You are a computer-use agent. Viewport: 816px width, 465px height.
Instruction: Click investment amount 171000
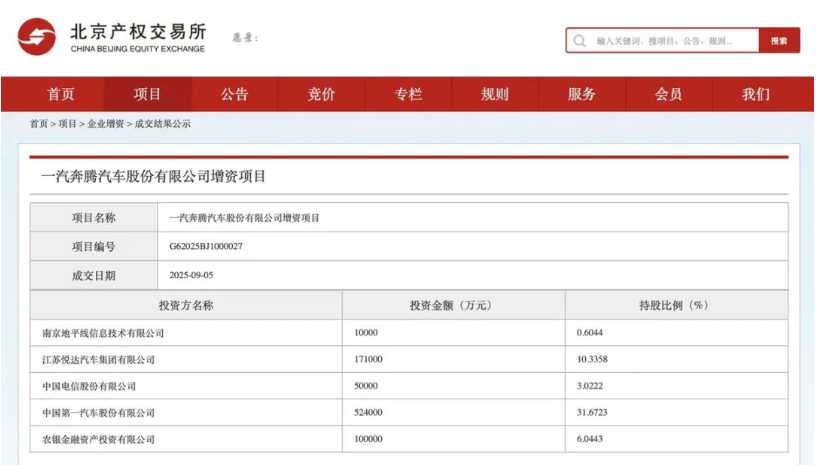[x=368, y=359]
